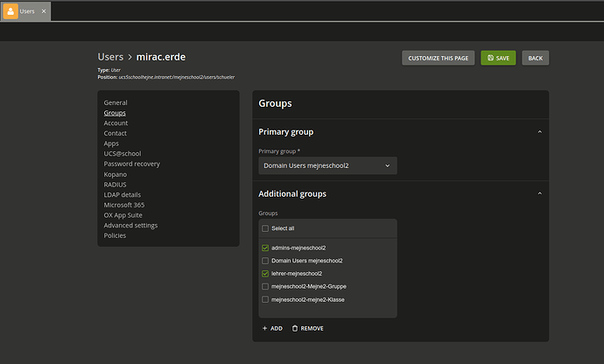Open the RADIUS section
Viewport: 604px width, 364px height.
[115, 185]
